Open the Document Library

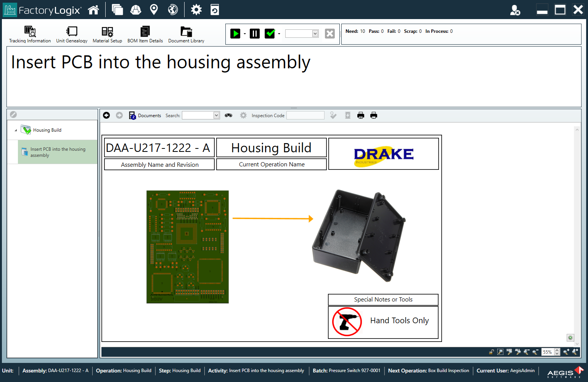(186, 34)
